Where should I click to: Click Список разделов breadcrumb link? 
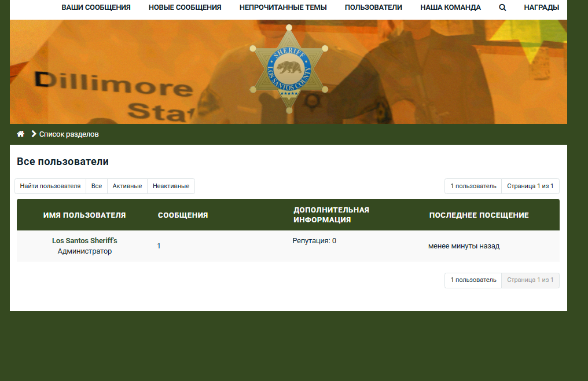click(x=69, y=134)
